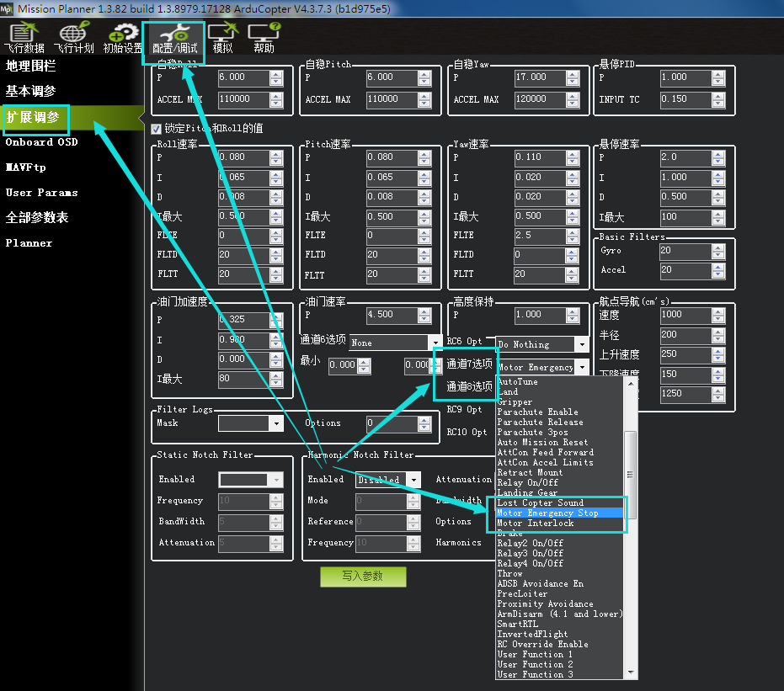Select 扩展调参 in the left sidebar

pyautogui.click(x=33, y=118)
